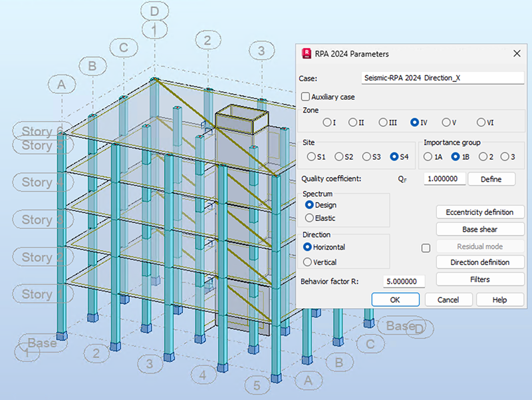The image size is (532, 400).
Task: Select seismic Zone IV
Action: pyautogui.click(x=414, y=122)
